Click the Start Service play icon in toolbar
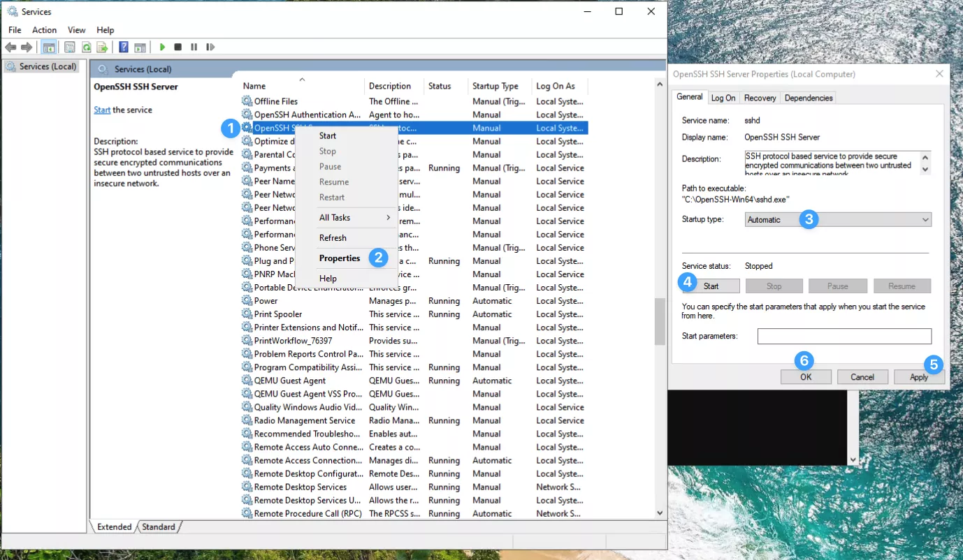The height and width of the screenshot is (560, 963). coord(162,47)
